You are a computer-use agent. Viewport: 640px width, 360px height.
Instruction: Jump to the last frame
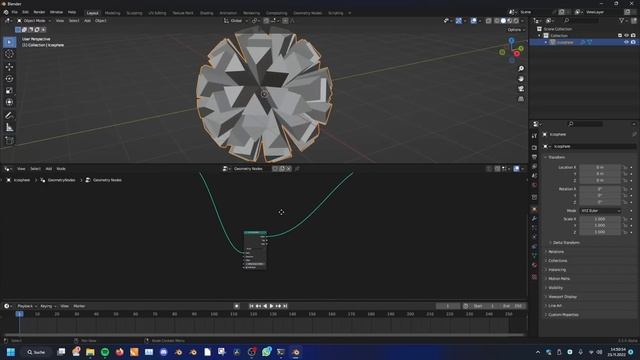click(x=285, y=306)
